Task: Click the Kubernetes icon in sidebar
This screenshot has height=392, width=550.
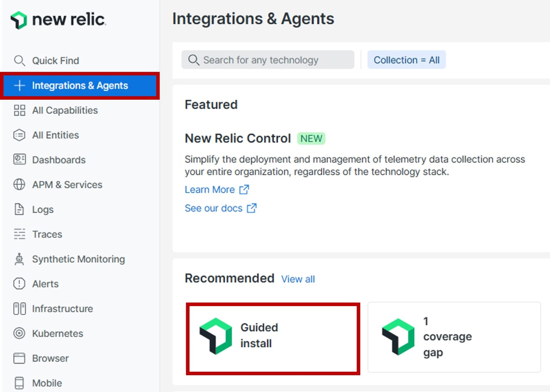Action: click(x=19, y=334)
